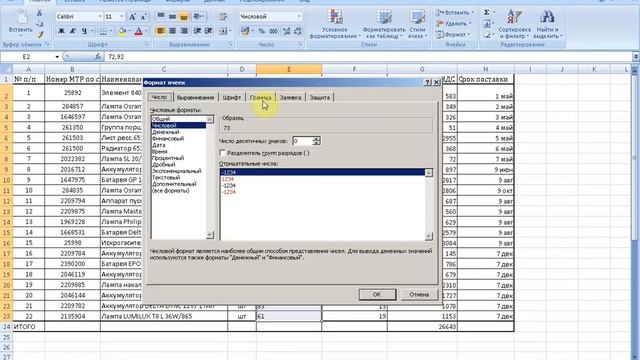This screenshot has height=360, width=640.
Task: Toggle Разделитель групп разрядов checkbox
Action: pyautogui.click(x=222, y=153)
